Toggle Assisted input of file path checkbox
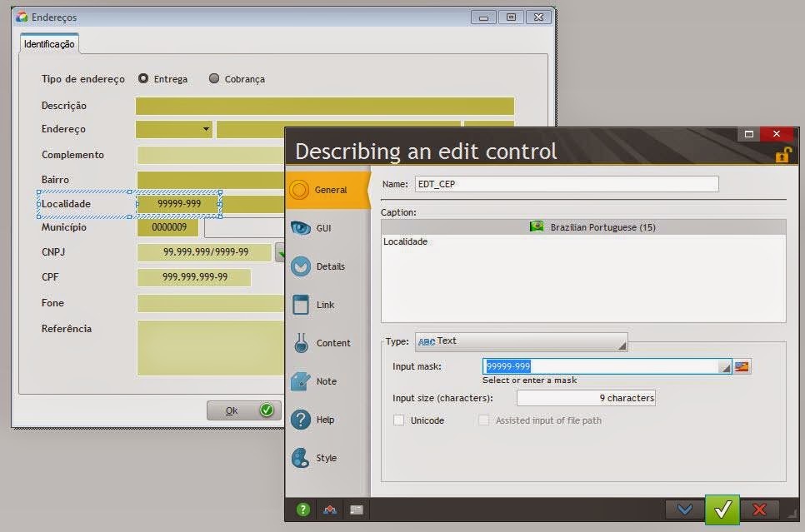 coord(483,420)
